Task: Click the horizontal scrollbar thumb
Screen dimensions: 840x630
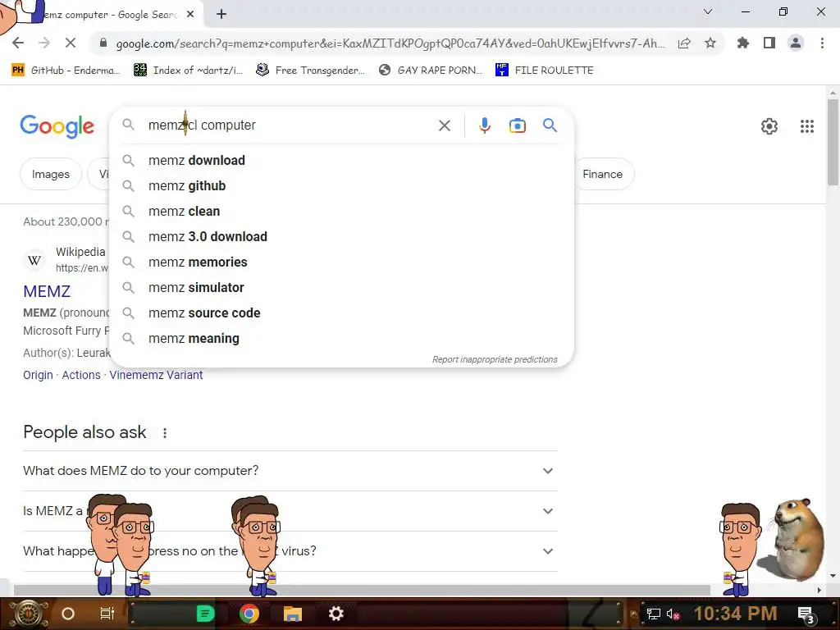Action: pos(362,591)
